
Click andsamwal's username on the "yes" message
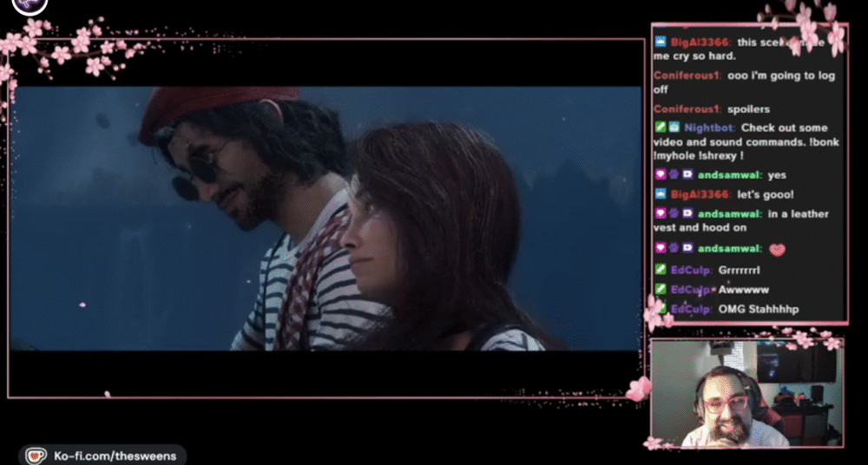tap(729, 175)
